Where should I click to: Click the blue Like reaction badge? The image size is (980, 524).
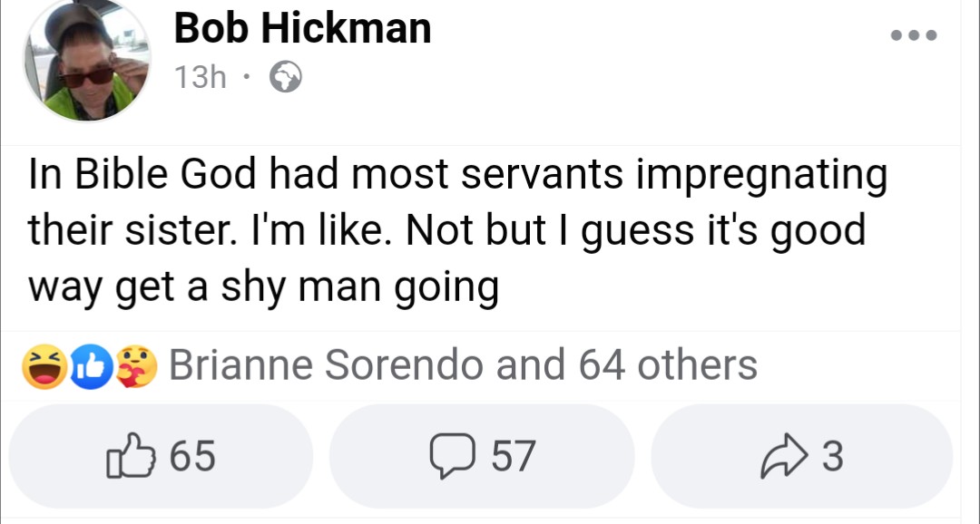click(x=92, y=365)
